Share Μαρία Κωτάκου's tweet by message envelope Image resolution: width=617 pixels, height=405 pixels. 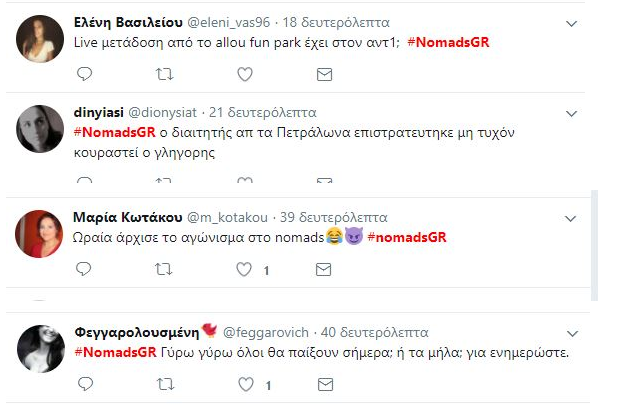[x=324, y=269]
